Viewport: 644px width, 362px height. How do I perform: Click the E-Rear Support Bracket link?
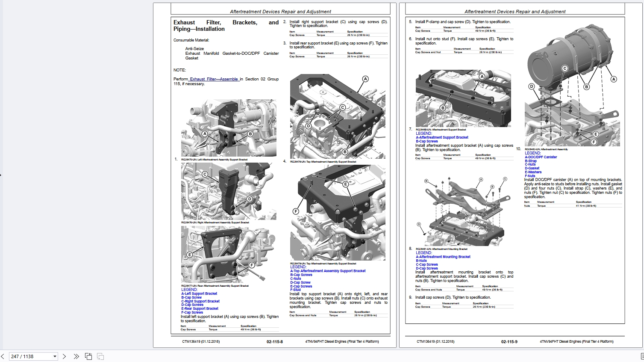click(200, 308)
